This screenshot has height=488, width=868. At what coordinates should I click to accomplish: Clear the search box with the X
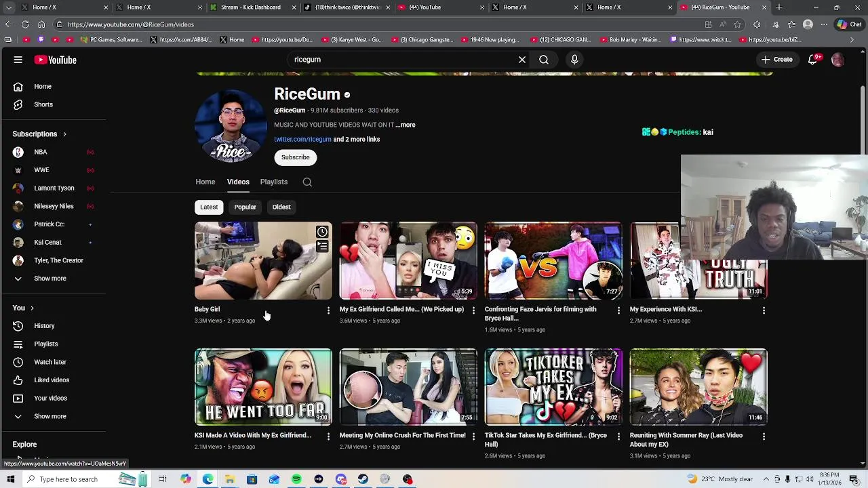coord(522,60)
